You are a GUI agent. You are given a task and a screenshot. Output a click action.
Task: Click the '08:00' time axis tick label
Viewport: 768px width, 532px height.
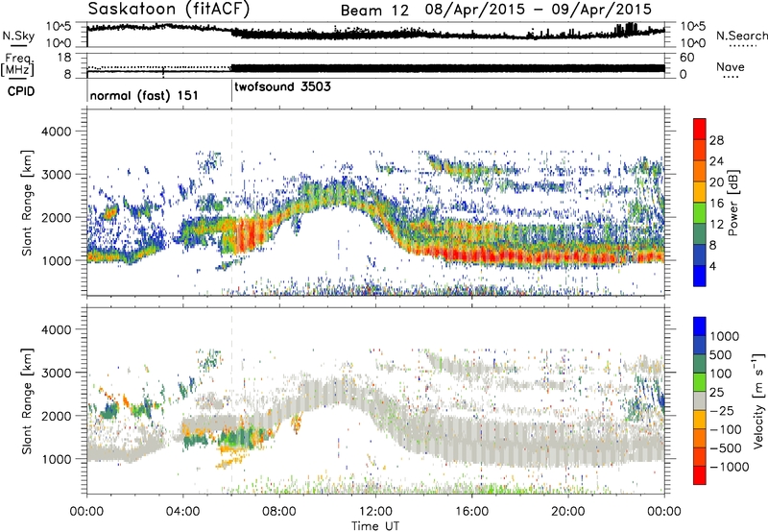click(279, 512)
